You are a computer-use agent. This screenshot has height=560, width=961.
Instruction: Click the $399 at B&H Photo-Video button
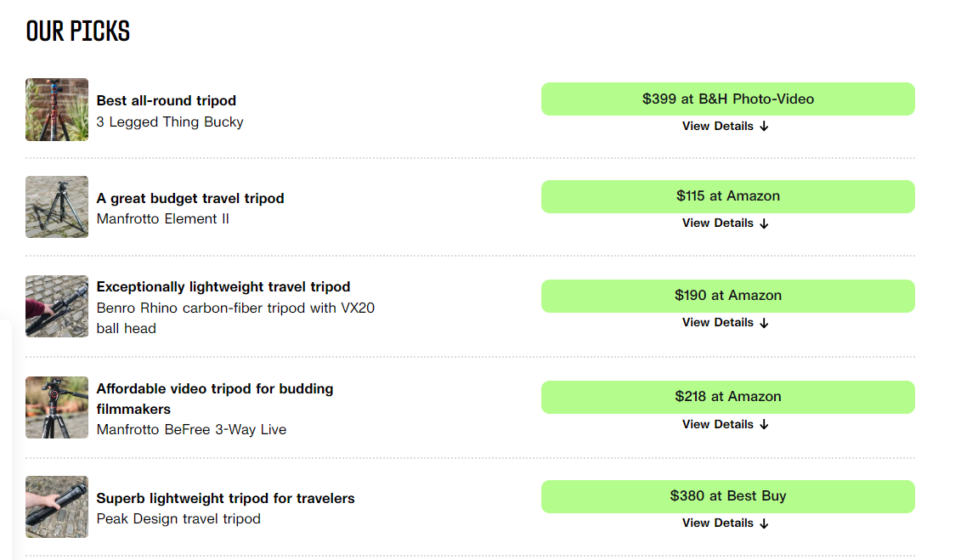727,99
